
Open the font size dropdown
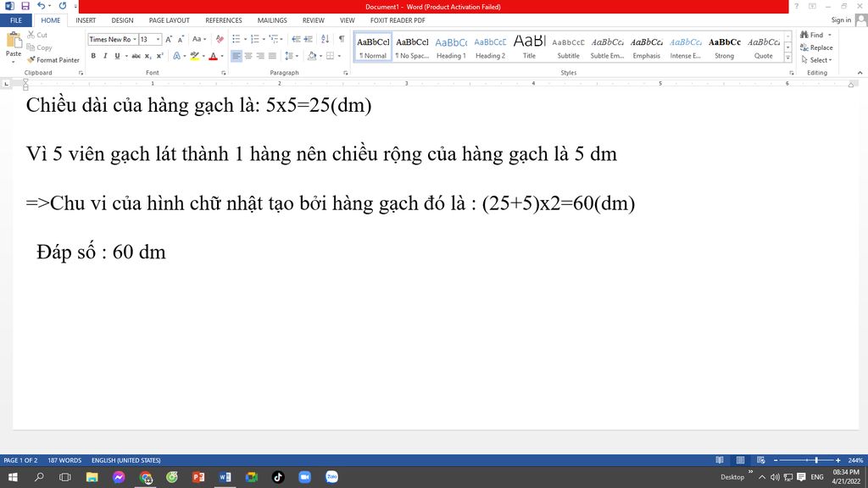(158, 39)
